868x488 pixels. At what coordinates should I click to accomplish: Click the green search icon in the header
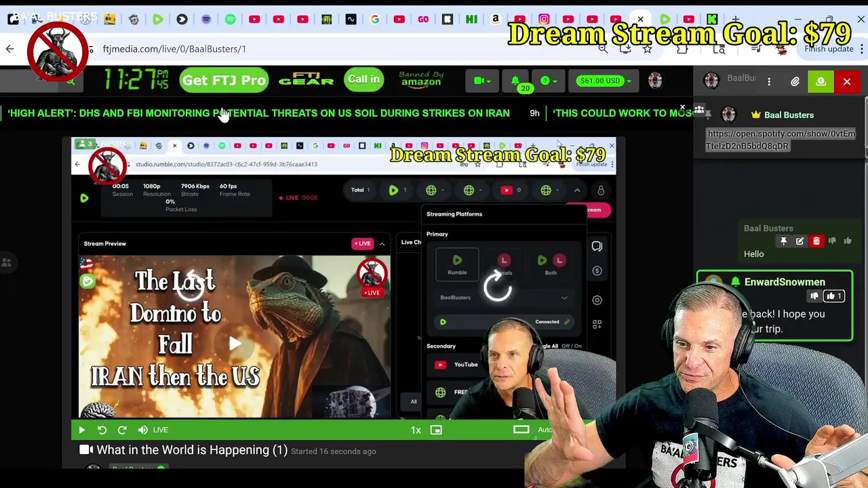point(71,81)
